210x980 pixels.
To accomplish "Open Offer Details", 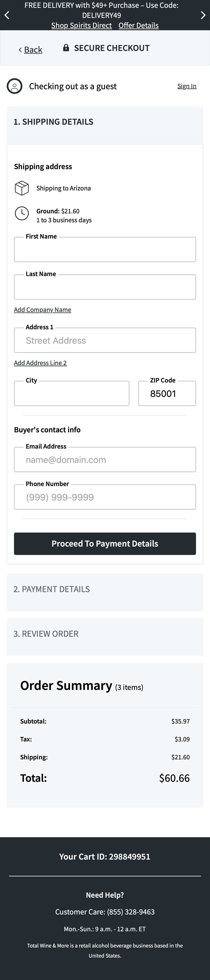I will (139, 25).
